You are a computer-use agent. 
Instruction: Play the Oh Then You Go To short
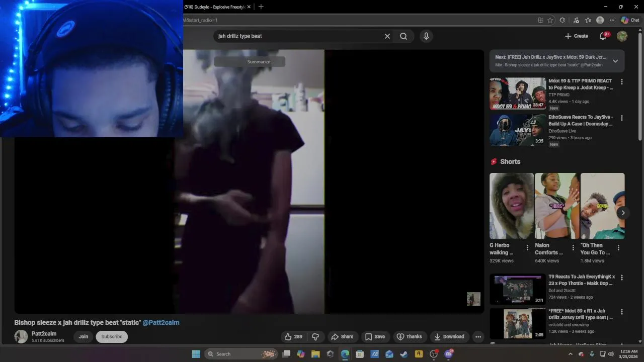(x=602, y=206)
